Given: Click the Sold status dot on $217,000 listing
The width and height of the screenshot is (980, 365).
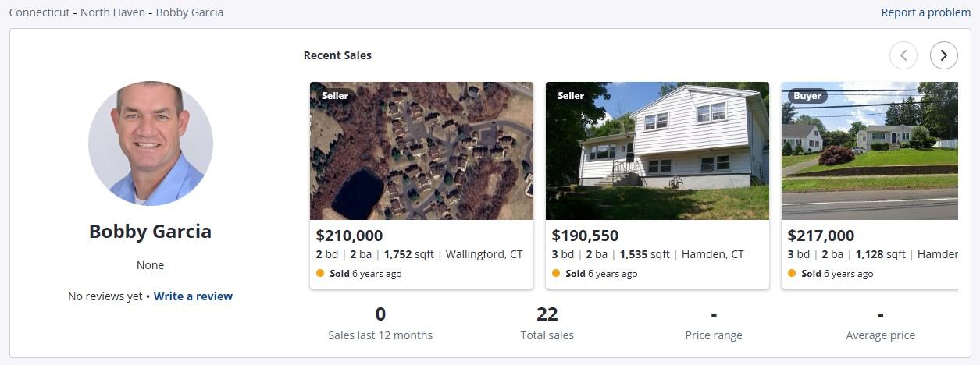Looking at the screenshot, I should click(x=792, y=274).
